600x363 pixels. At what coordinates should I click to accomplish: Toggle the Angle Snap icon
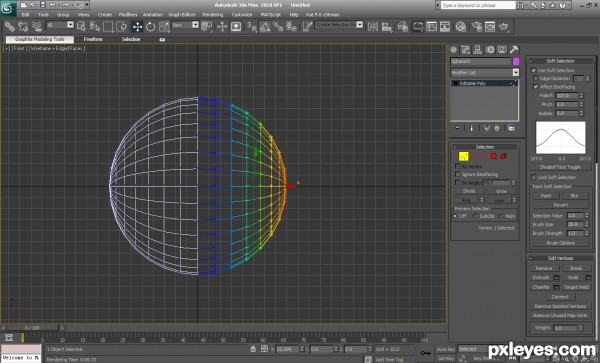click(265, 26)
